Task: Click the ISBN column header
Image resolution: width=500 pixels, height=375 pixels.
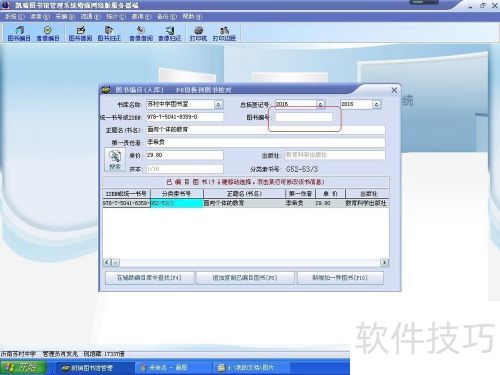Action: coord(126,194)
